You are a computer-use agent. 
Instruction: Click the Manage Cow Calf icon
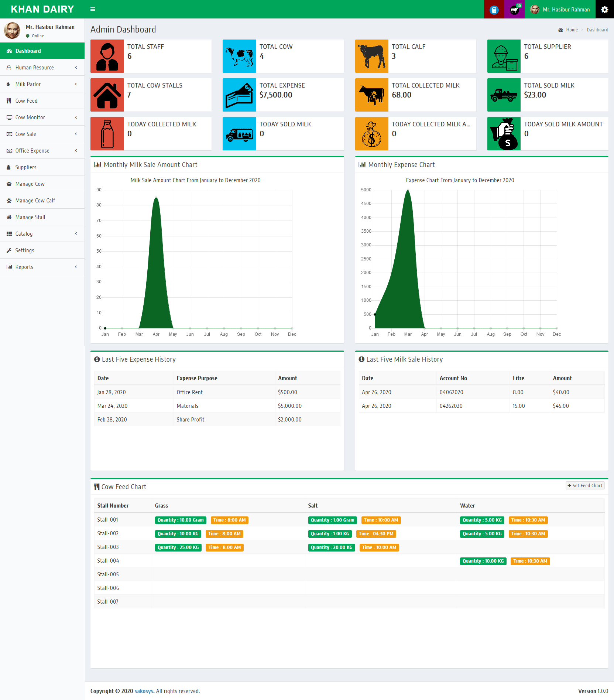tap(9, 200)
